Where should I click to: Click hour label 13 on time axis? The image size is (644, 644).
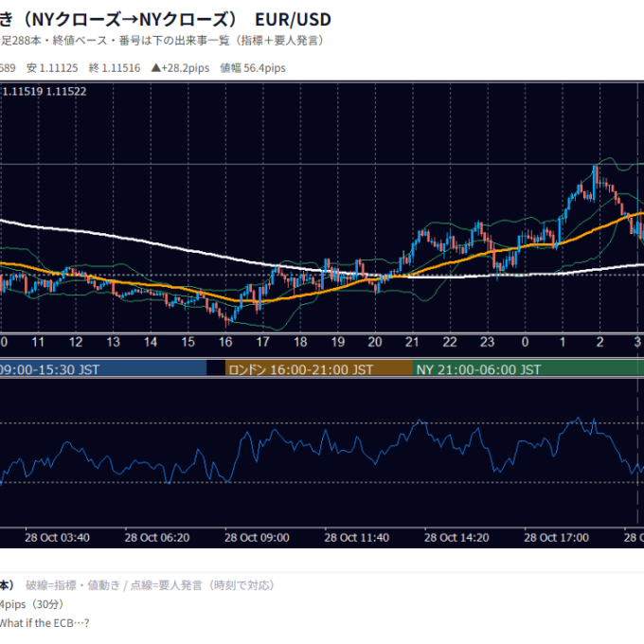tap(113, 342)
